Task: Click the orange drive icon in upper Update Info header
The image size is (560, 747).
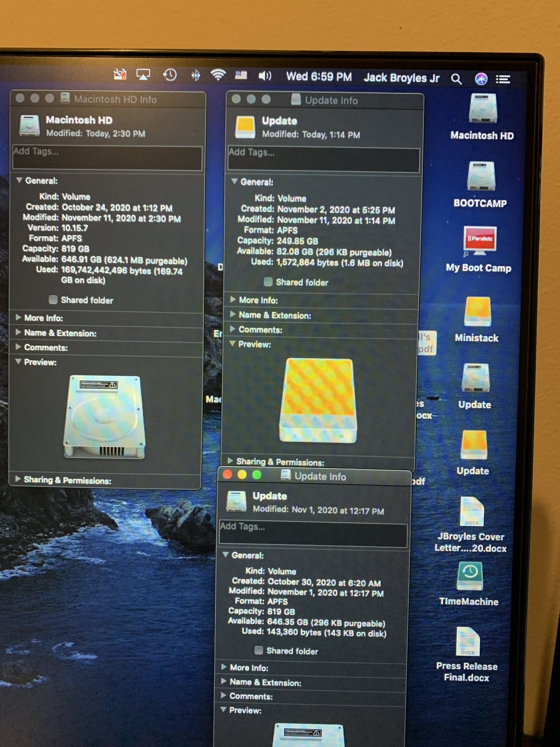Action: (245, 127)
